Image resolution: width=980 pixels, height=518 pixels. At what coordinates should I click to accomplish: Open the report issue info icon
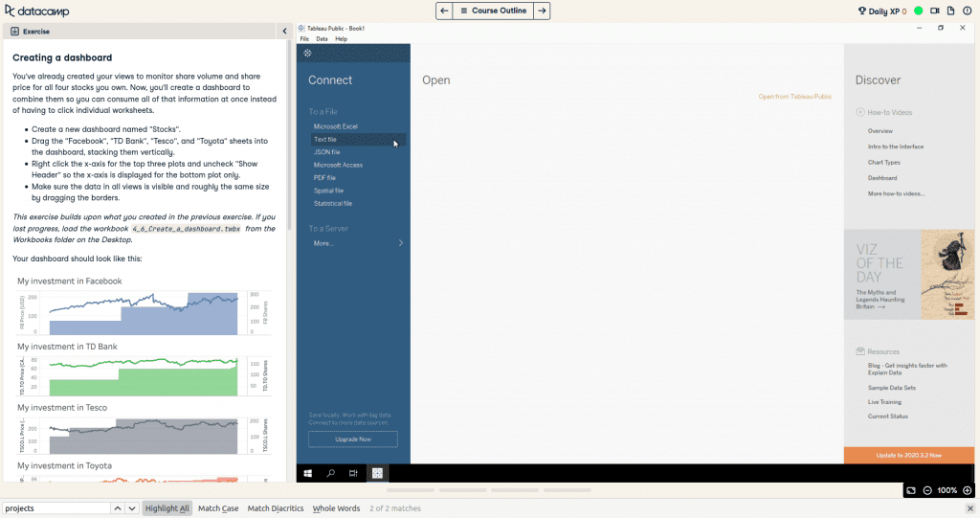point(967,11)
